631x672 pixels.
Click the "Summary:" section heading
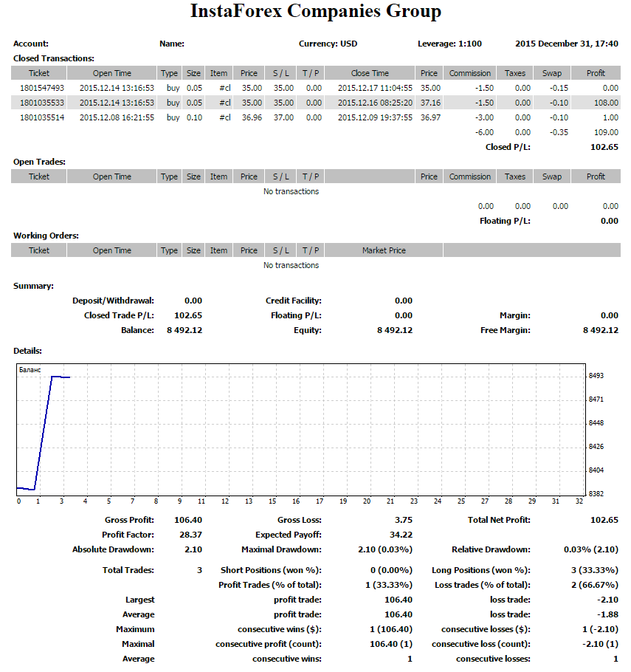[33, 286]
